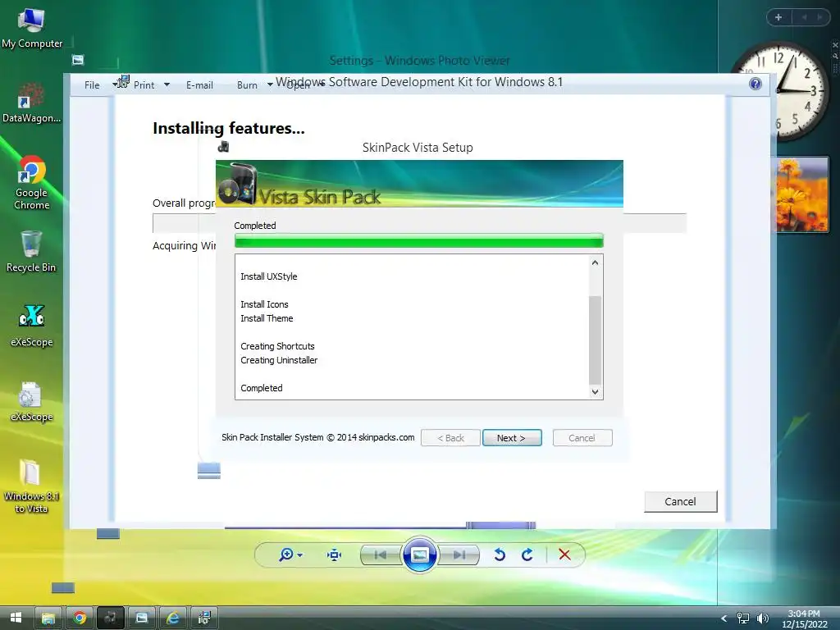Click Next in SkinPack Vista Setup
This screenshot has height=630, width=840.
point(512,438)
